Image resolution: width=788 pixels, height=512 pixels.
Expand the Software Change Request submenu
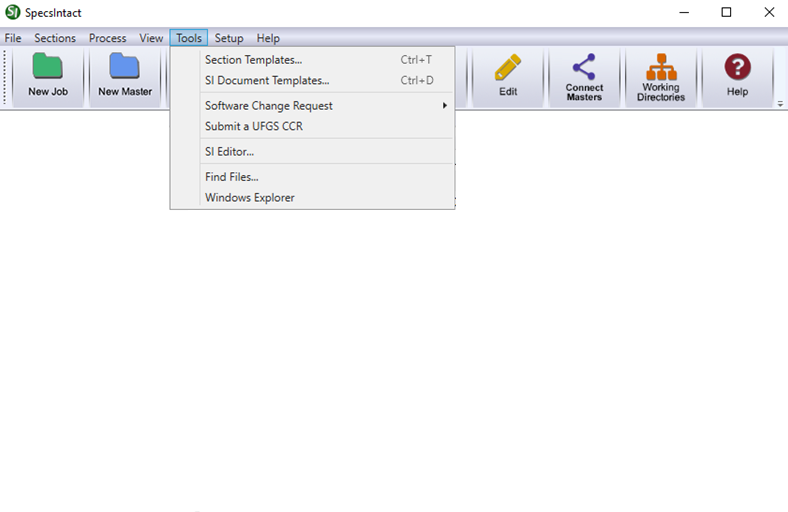click(312, 106)
